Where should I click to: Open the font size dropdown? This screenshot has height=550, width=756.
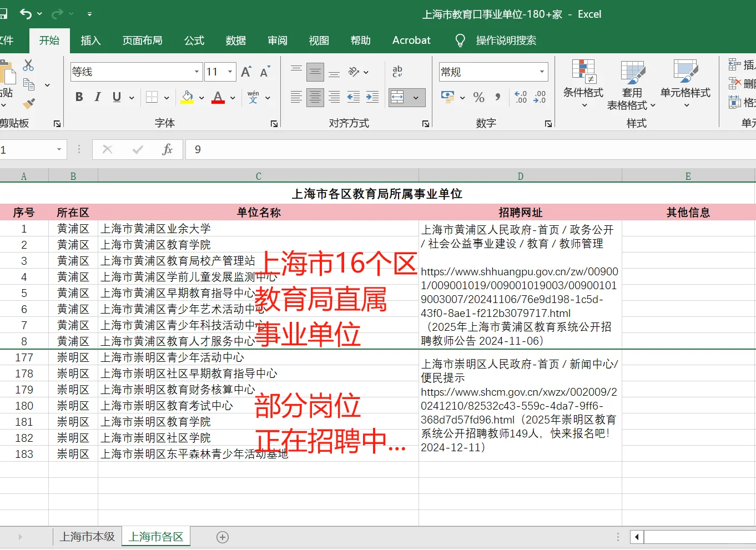(230, 72)
